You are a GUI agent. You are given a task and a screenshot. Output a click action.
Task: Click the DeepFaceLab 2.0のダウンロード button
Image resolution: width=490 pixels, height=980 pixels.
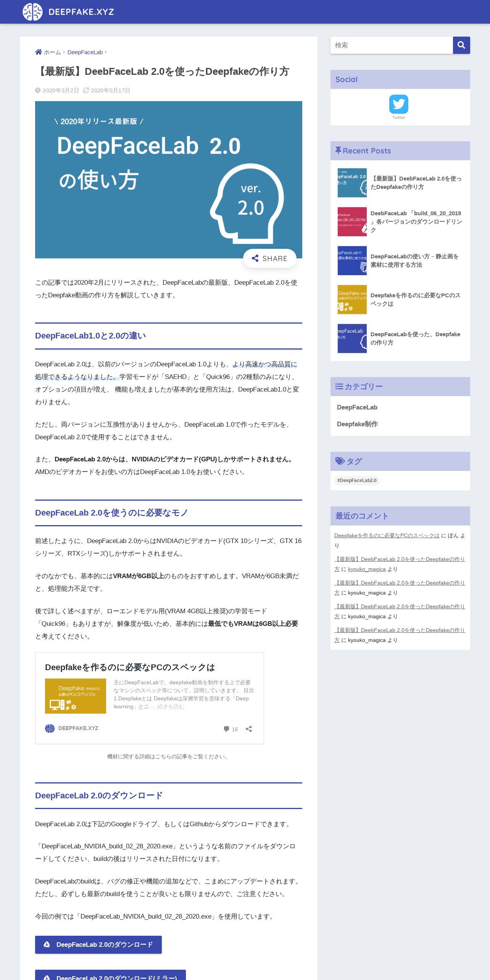click(x=98, y=945)
